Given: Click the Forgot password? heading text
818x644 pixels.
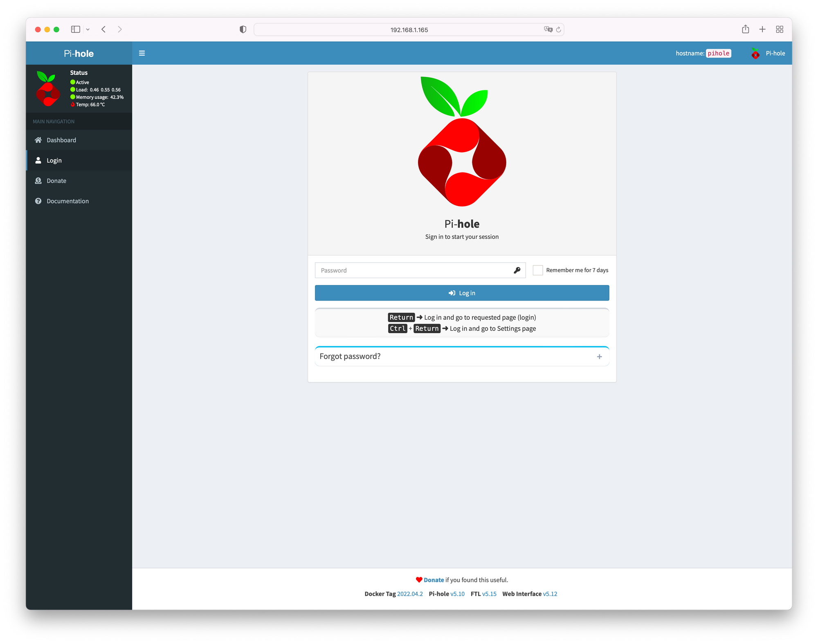Looking at the screenshot, I should pos(350,356).
